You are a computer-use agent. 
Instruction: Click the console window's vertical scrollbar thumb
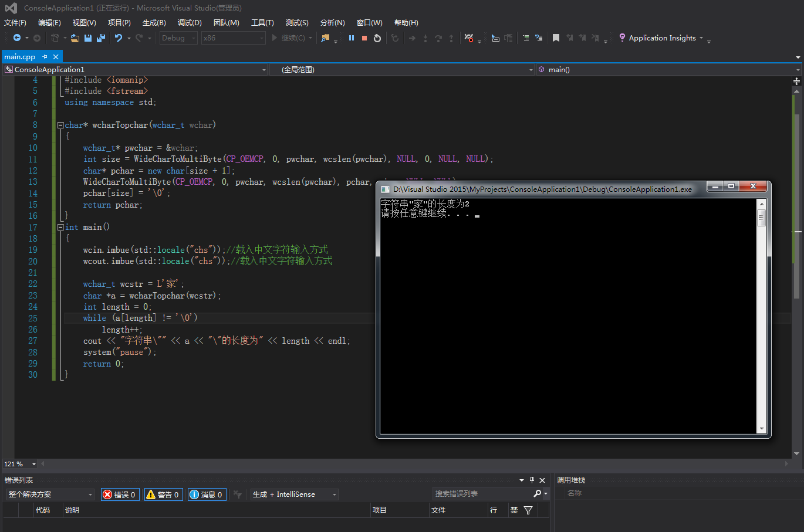pyautogui.click(x=762, y=218)
